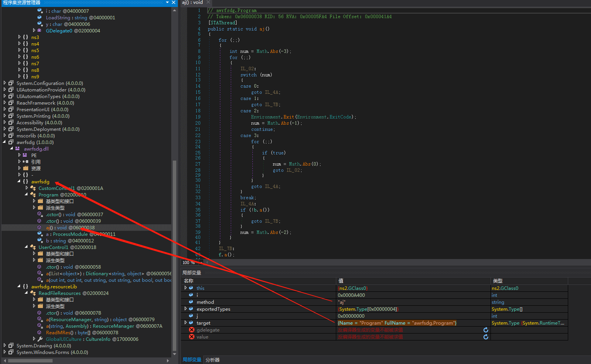Open the UserControl1 .ctor() @06000058 method

point(73,267)
